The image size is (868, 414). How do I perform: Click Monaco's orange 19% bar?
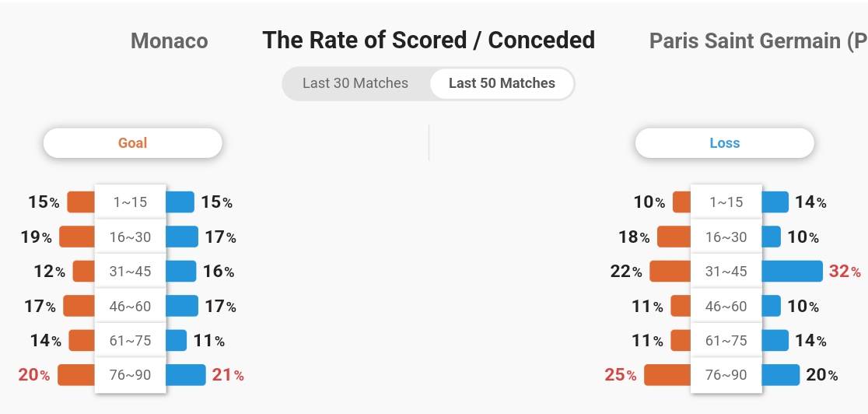(77, 237)
